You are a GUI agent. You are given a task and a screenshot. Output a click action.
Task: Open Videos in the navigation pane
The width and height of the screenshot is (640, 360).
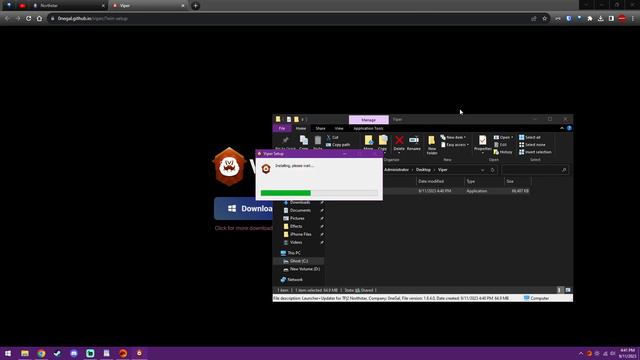[296, 242]
